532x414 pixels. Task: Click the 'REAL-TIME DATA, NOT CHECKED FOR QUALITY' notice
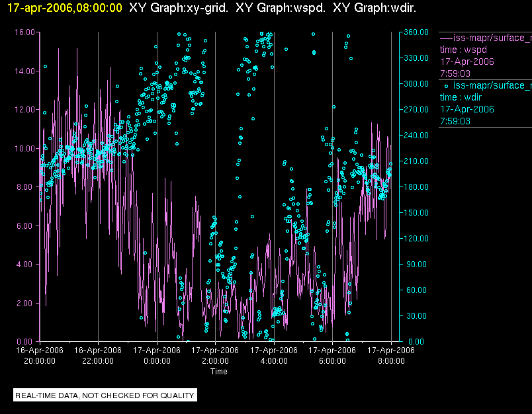(105, 395)
